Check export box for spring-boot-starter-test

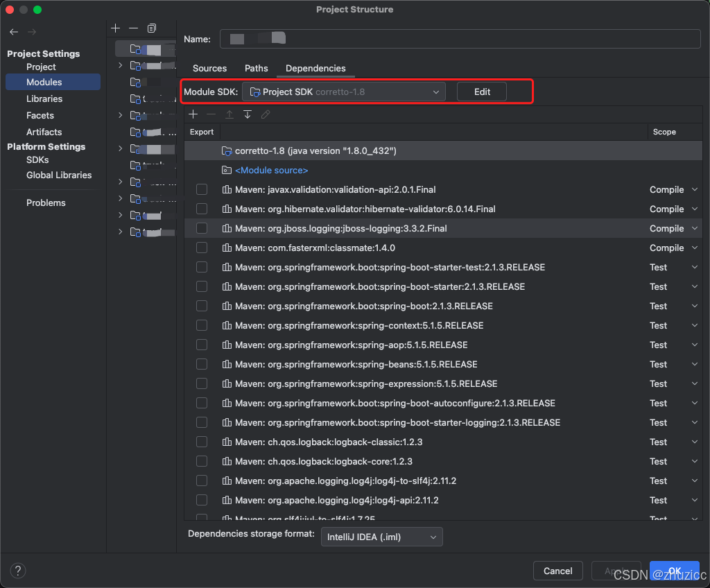[x=202, y=267]
